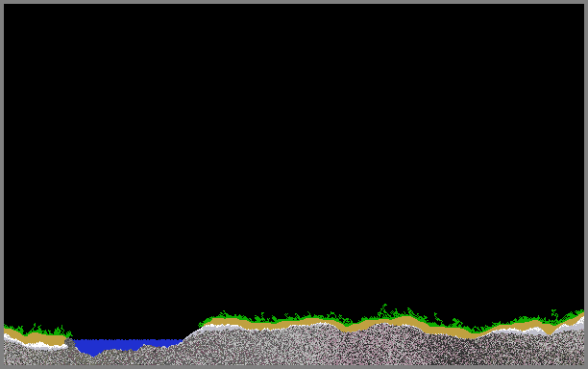Click the deepest point of the blue pool
588x369 pixels.
(x=93, y=354)
